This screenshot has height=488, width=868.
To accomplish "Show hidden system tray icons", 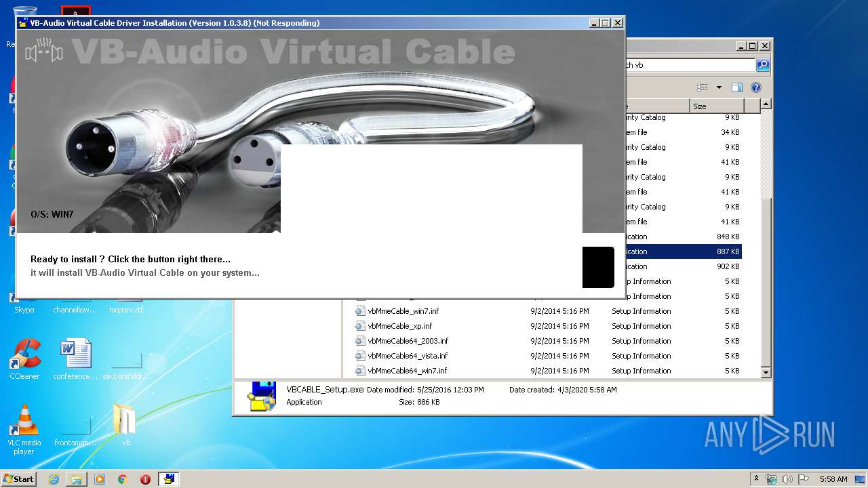I will pos(756,479).
